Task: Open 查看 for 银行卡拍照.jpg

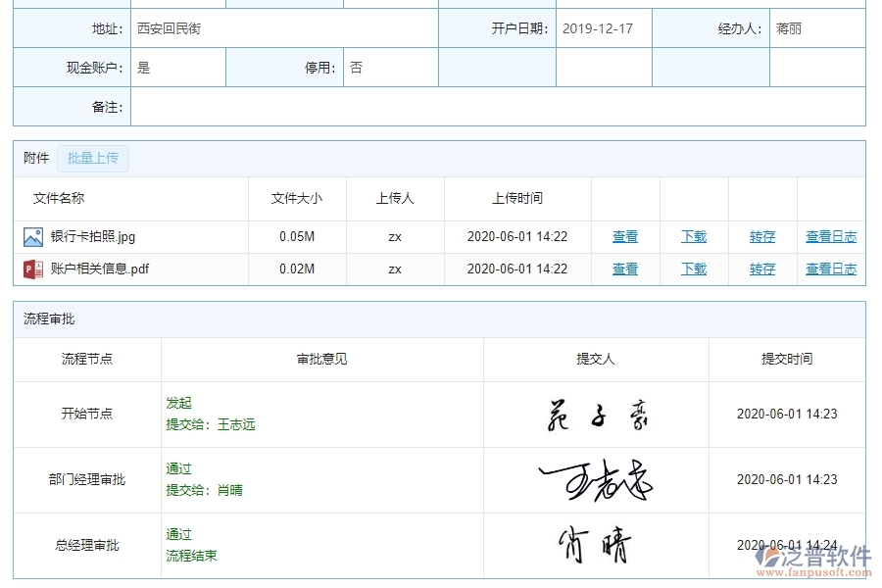Action: coord(624,236)
